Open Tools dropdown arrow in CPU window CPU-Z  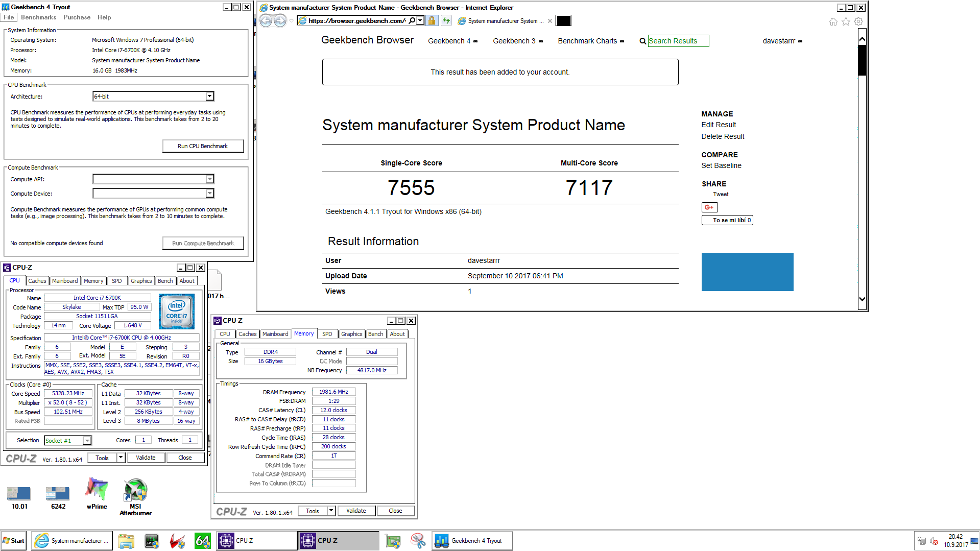(121, 458)
